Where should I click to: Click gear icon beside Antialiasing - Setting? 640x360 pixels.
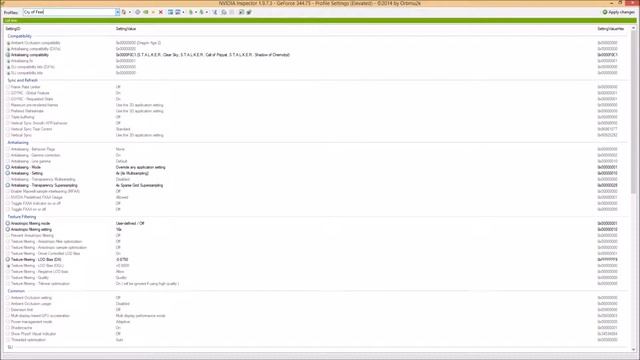point(8,173)
